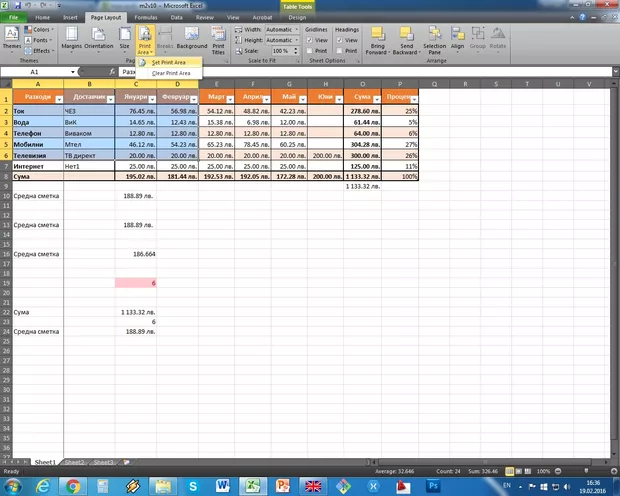Choose Set Print Area from menu
The image size is (620, 496).
[168, 62]
